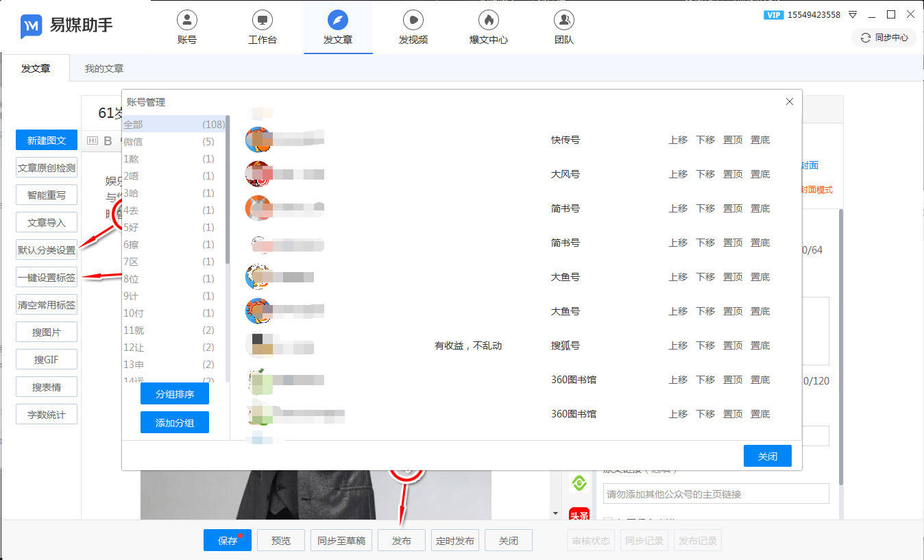Open the 团队 team icon
924x560 pixels.
coord(563,19)
